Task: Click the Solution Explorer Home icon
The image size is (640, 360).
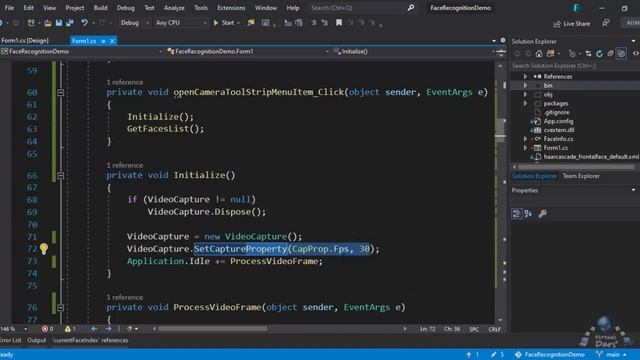Action: pyautogui.click(x=539, y=53)
